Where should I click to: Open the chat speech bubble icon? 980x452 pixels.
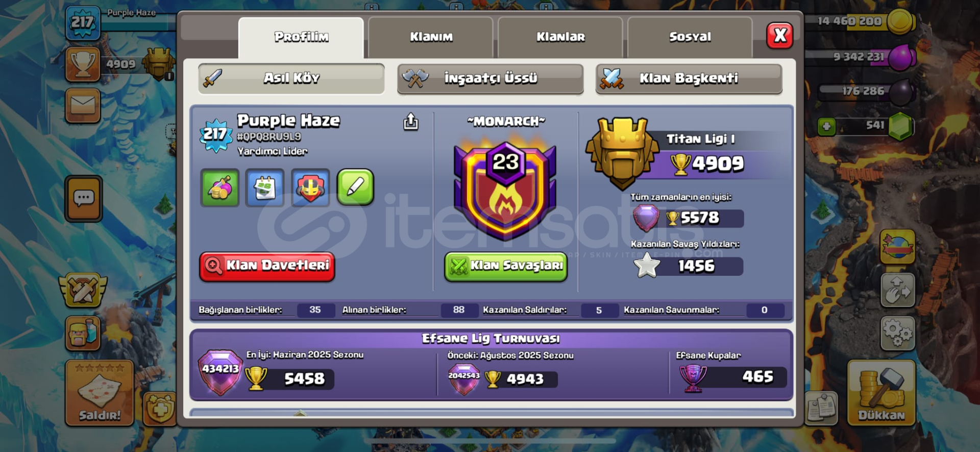coord(84,198)
